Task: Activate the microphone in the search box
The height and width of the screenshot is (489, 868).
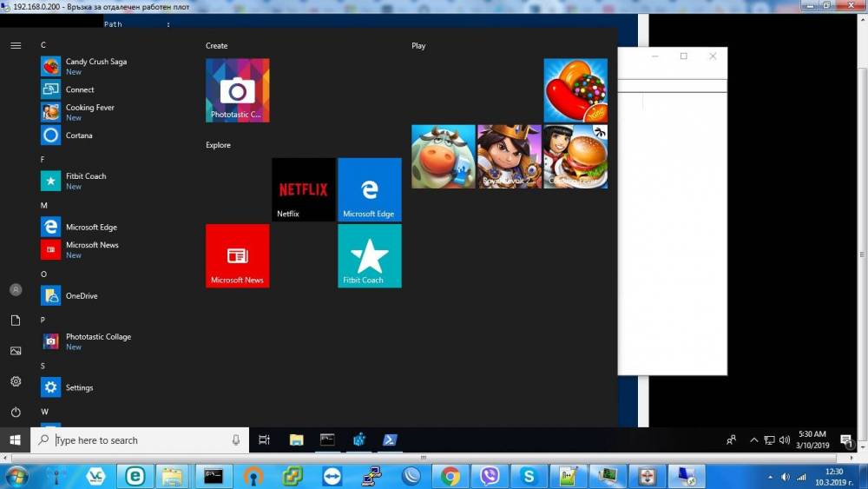Action: click(236, 440)
